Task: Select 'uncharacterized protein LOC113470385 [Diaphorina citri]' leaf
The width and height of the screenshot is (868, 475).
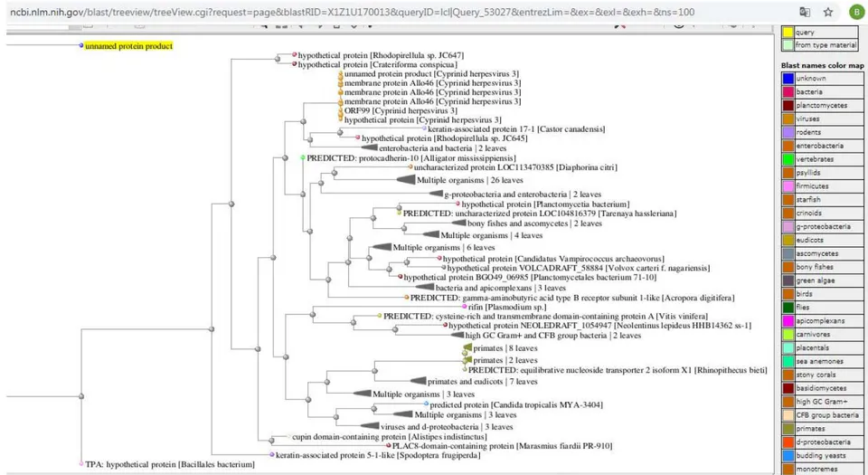Action: pyautogui.click(x=515, y=167)
